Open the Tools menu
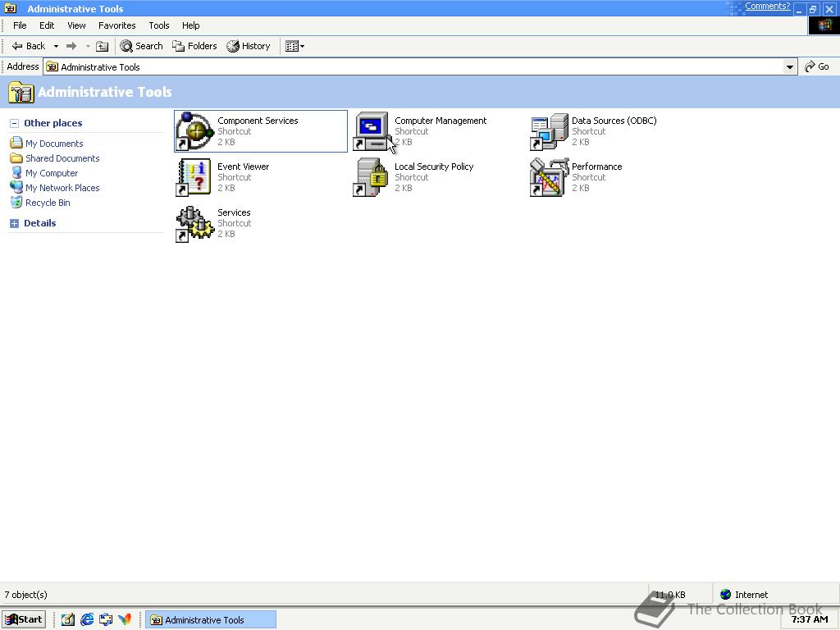This screenshot has height=630, width=840. [158, 25]
